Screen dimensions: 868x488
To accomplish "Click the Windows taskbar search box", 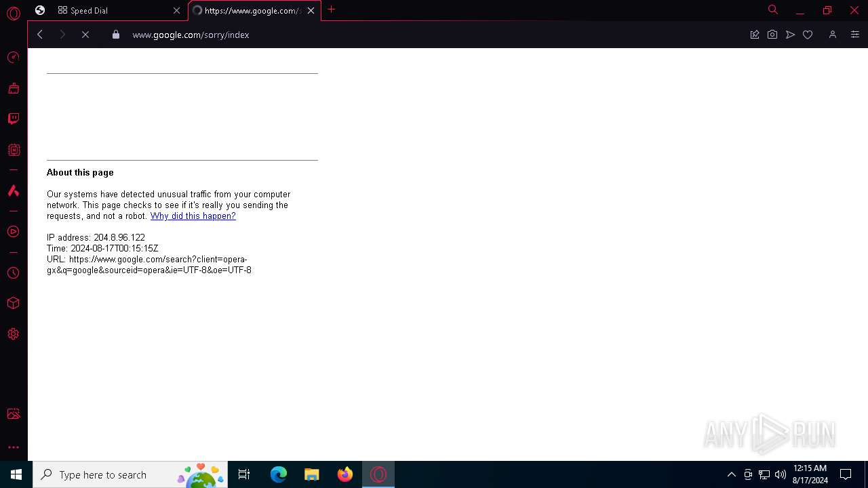I will [130, 474].
